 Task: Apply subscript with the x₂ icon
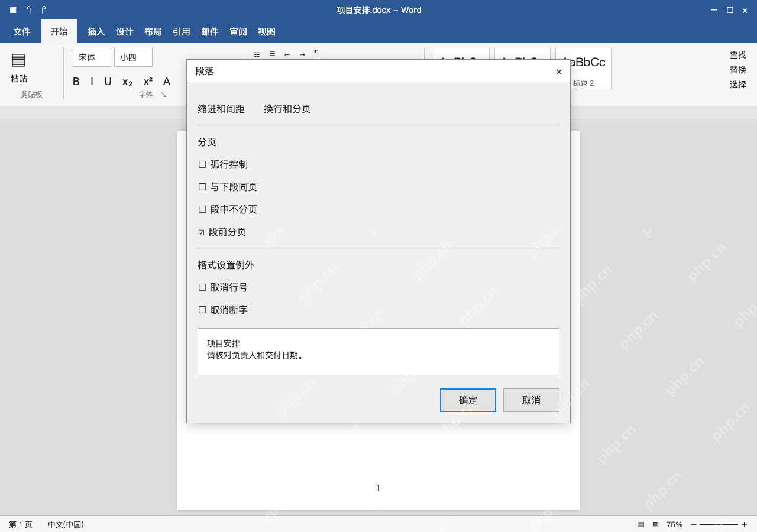point(127,82)
